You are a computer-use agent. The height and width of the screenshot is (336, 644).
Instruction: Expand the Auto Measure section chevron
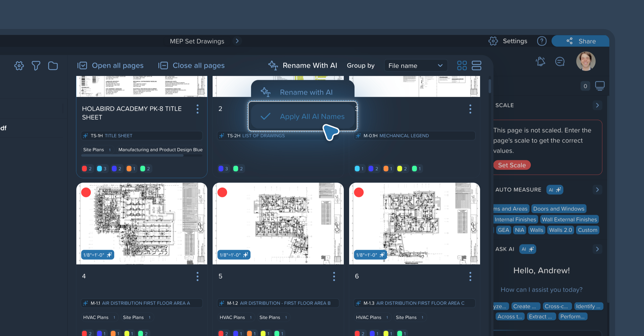597,190
